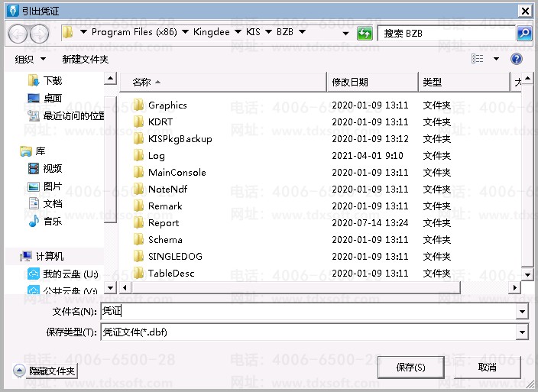This screenshot has width=538, height=392.
Task: Click the search magnifier icon
Action: 524,33
